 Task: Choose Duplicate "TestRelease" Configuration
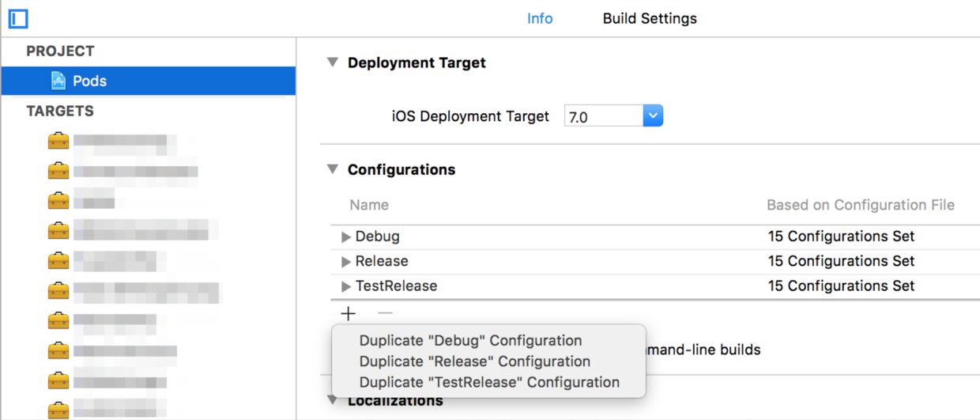[488, 382]
